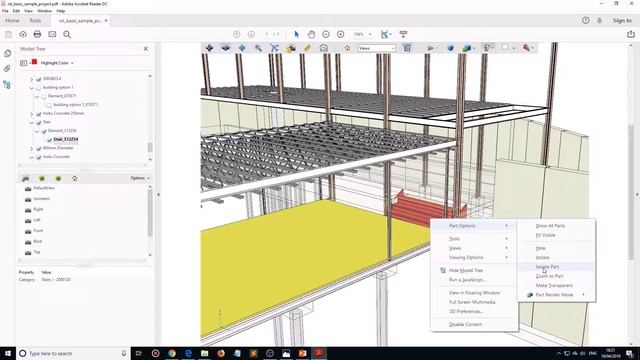Select the 3D Zoom magnifier tool
The image size is (640, 360).
coord(258,48)
